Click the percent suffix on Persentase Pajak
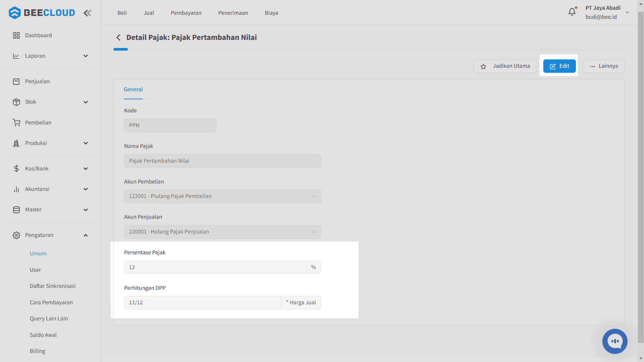This screenshot has width=644, height=362. point(313,267)
